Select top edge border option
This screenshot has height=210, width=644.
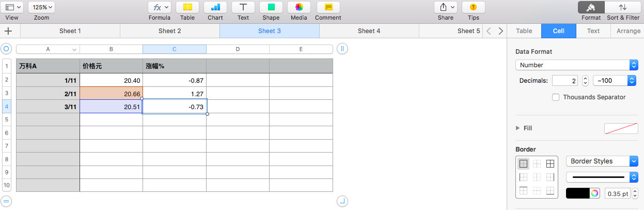coord(524,190)
